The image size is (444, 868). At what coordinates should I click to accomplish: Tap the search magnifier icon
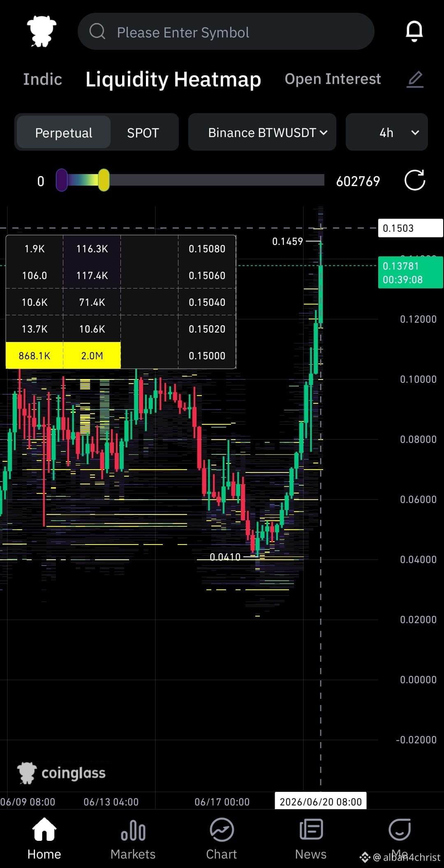point(97,31)
